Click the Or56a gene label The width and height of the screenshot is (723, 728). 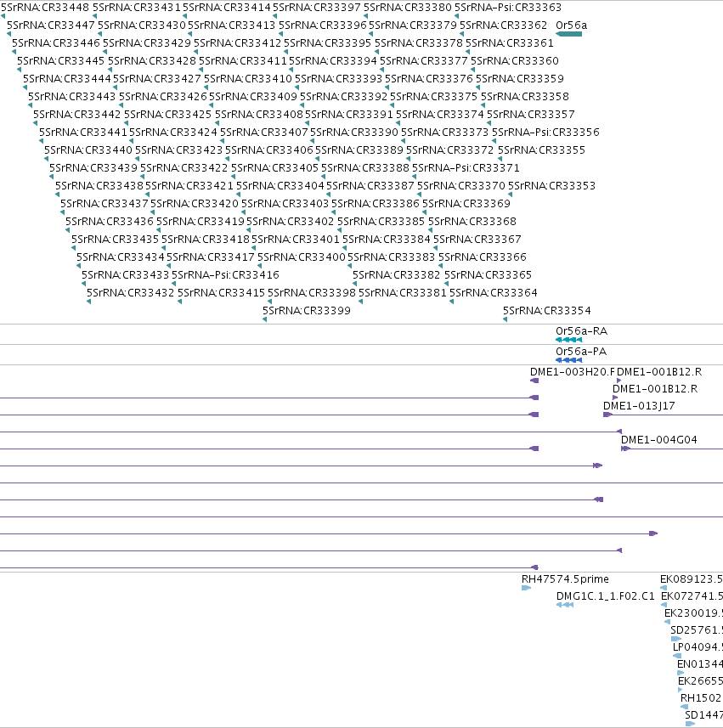pos(571,25)
